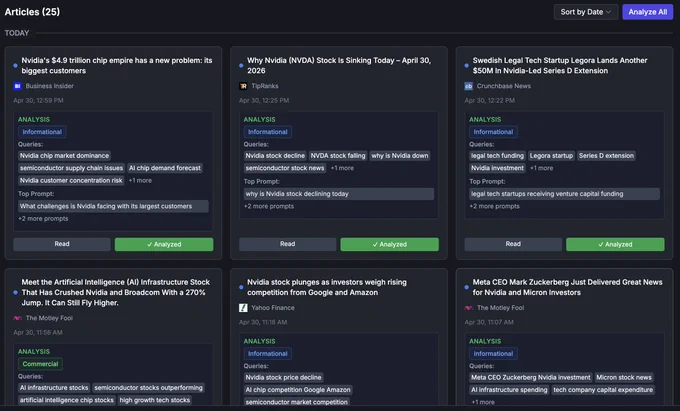The image size is (680, 411).
Task: Select AI chip competition Google Amazon query
Action: point(298,390)
